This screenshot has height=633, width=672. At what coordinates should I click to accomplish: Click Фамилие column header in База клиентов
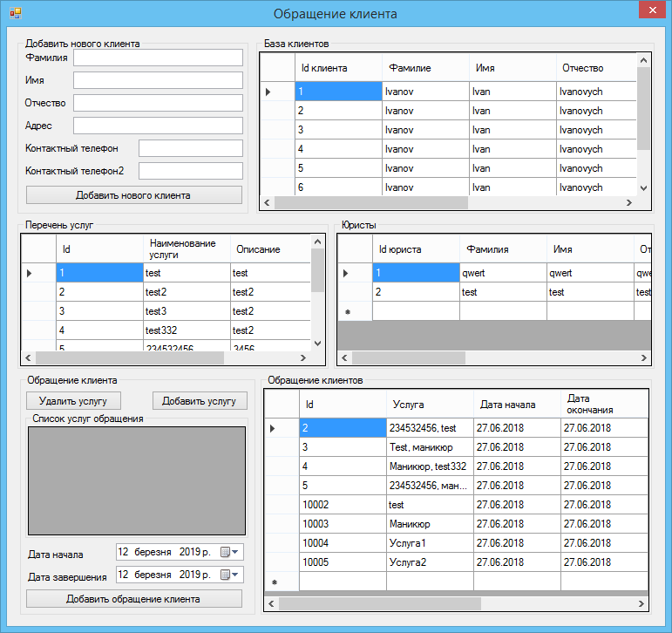pyautogui.click(x=425, y=68)
